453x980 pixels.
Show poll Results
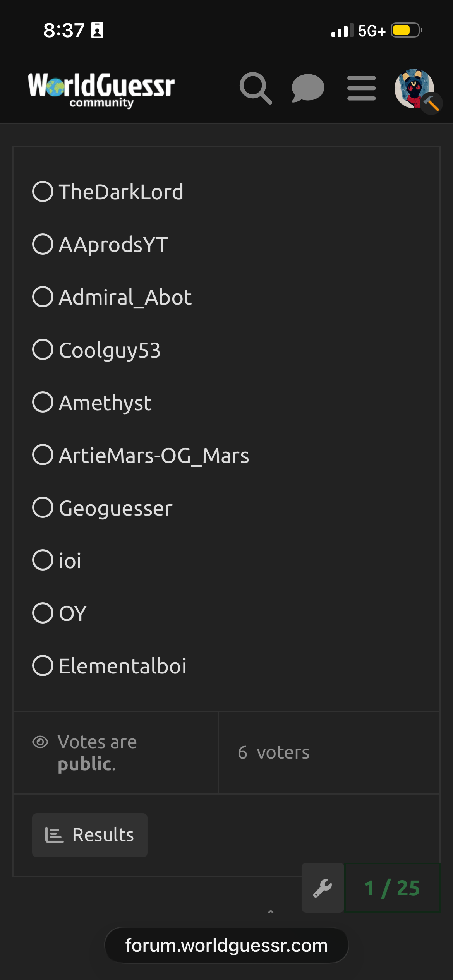click(x=90, y=835)
